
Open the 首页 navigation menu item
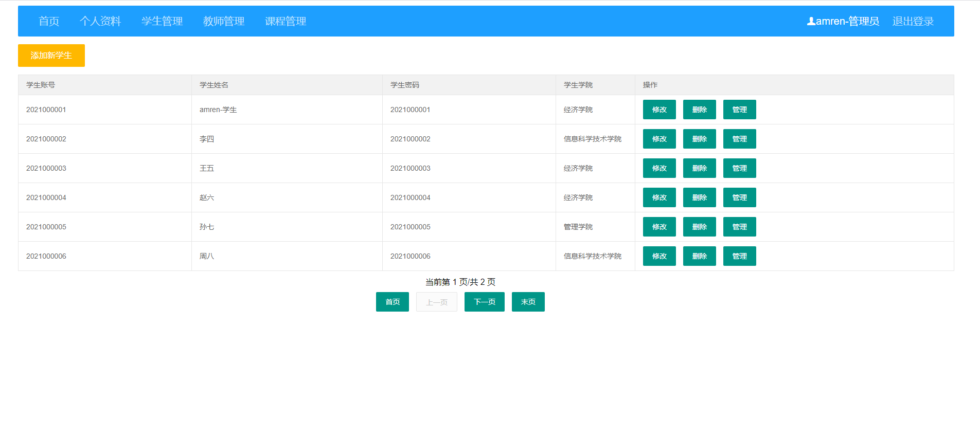49,21
